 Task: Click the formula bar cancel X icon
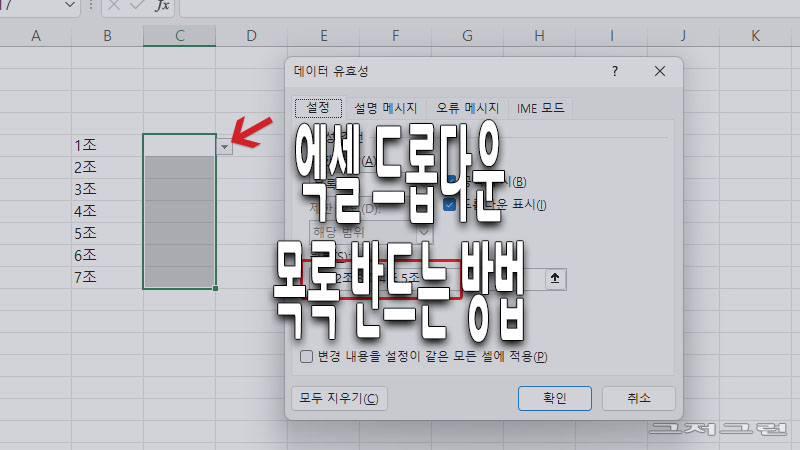click(x=114, y=6)
